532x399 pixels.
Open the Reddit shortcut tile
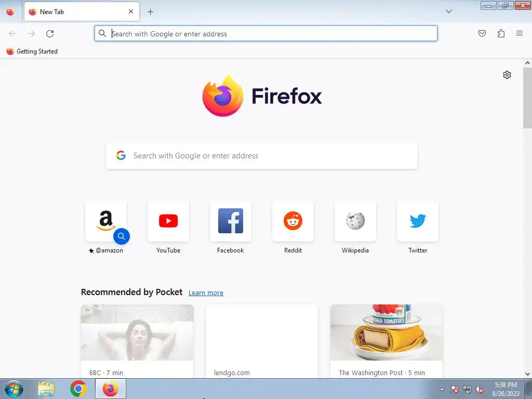tap(293, 221)
